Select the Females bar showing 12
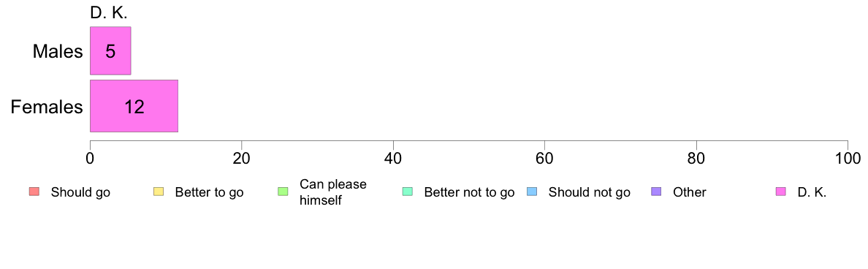Screen dimensions: 868x269 (134, 106)
